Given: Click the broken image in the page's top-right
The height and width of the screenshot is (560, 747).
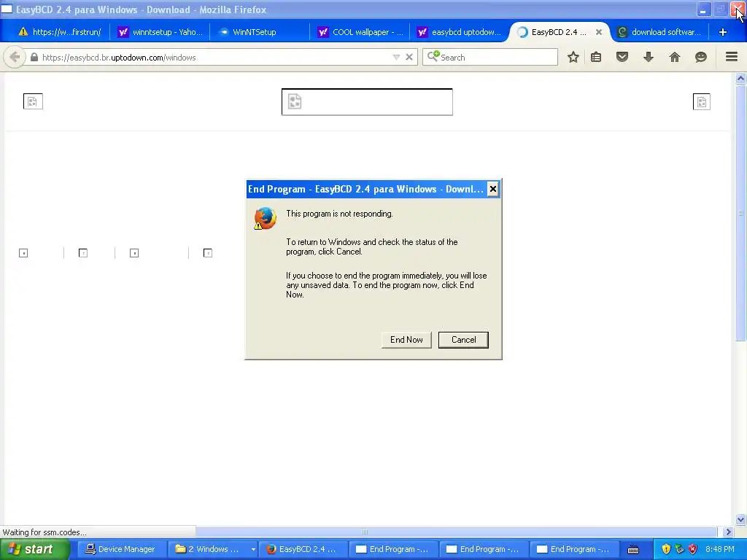Looking at the screenshot, I should (x=701, y=101).
